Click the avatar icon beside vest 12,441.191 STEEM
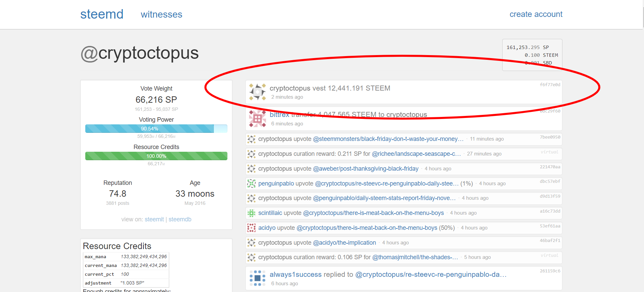The image size is (644, 292). pyautogui.click(x=258, y=92)
